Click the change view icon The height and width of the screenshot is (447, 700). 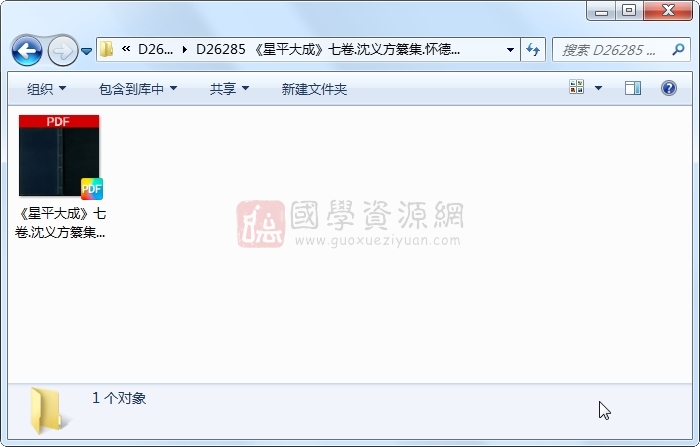576,87
